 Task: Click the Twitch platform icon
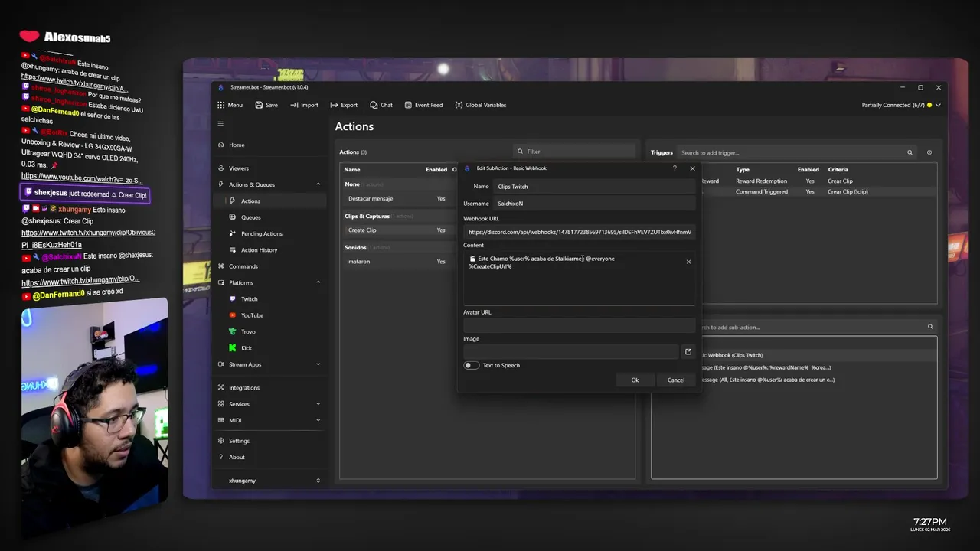234,299
